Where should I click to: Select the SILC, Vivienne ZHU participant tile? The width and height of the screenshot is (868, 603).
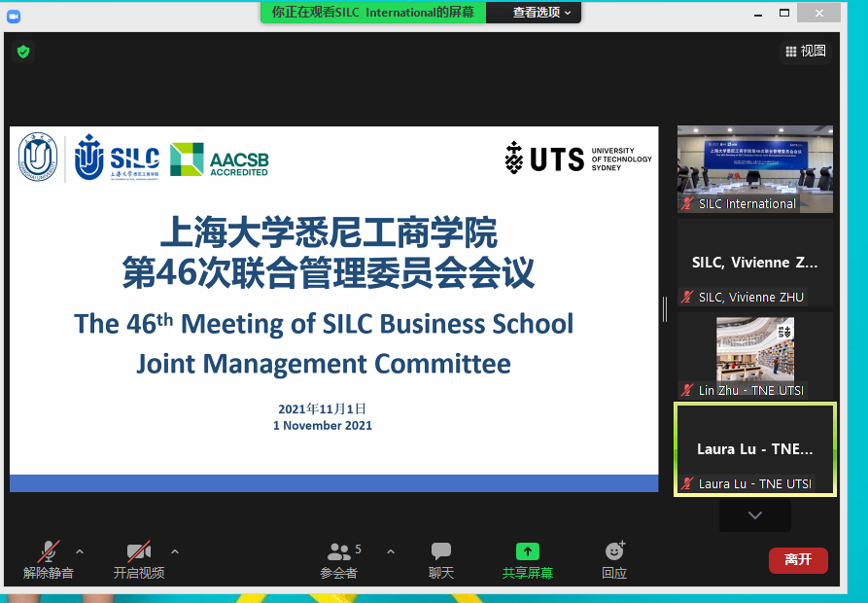click(754, 263)
